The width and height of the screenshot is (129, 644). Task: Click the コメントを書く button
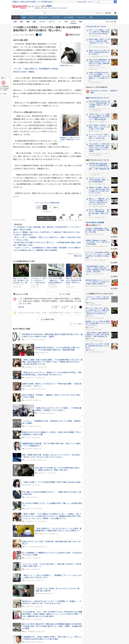(x=65, y=294)
